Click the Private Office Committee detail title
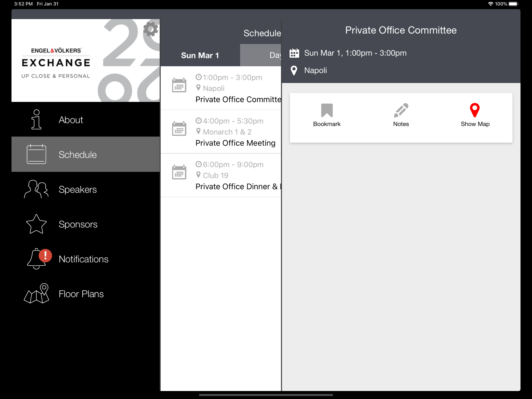This screenshot has width=532, height=399. click(x=401, y=30)
